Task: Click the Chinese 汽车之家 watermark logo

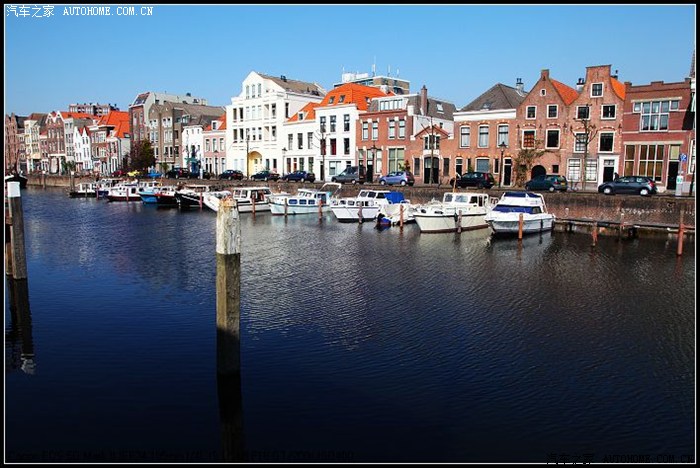Action: coord(30,11)
